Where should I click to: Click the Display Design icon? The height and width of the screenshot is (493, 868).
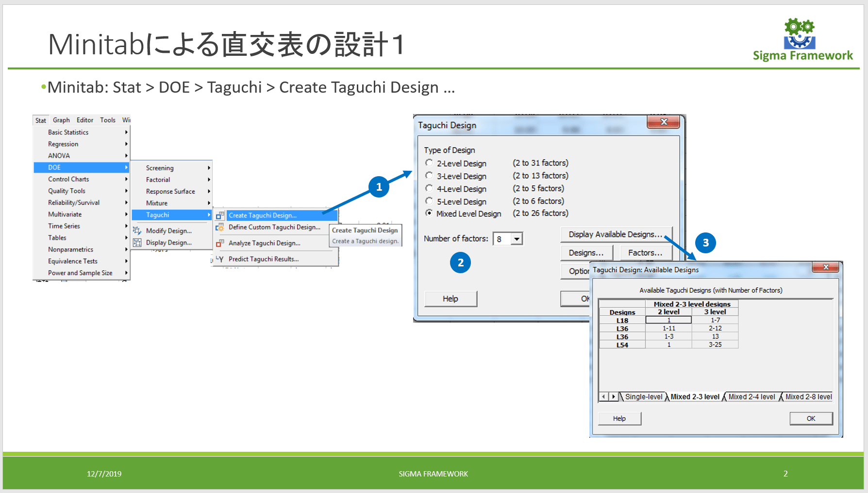tap(137, 242)
